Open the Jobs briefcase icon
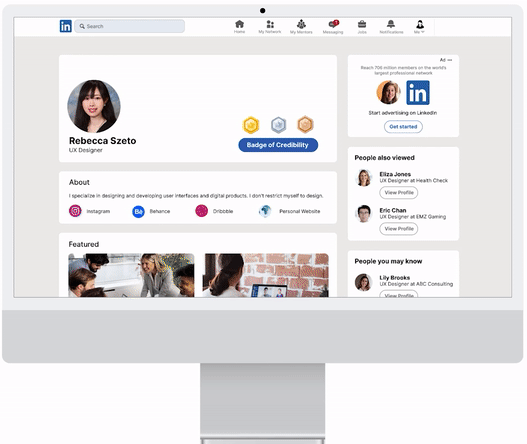This screenshot has height=444, width=527. pos(362,27)
